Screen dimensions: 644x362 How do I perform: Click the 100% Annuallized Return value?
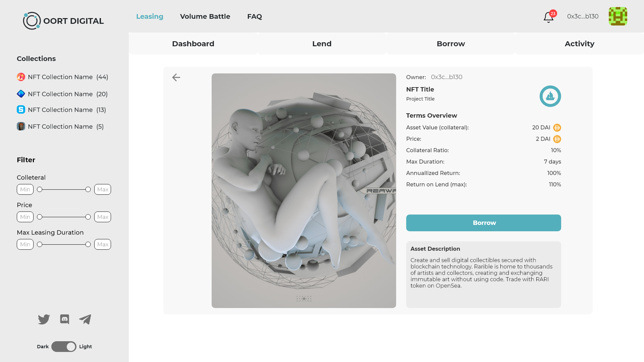point(554,173)
